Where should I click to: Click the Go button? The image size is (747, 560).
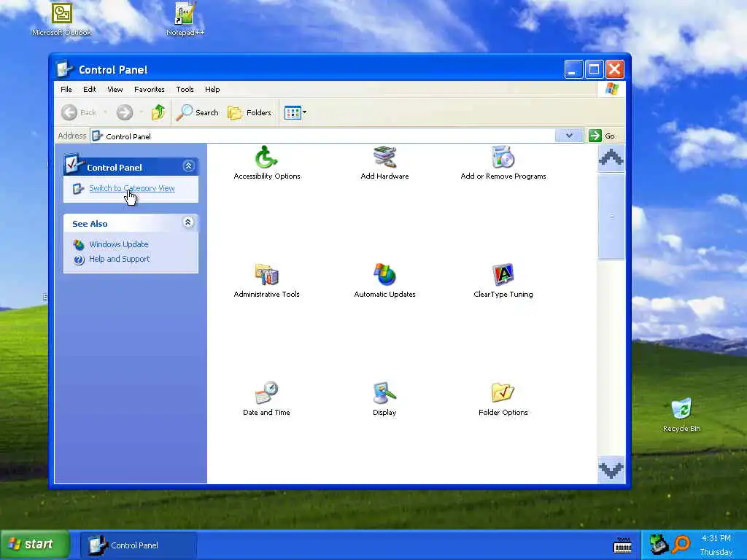pyautogui.click(x=602, y=136)
